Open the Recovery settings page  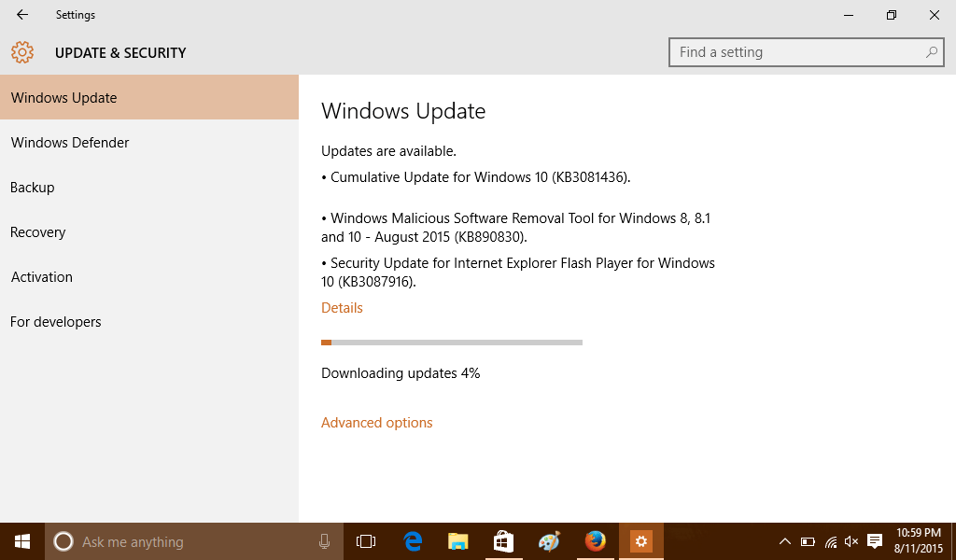click(38, 231)
